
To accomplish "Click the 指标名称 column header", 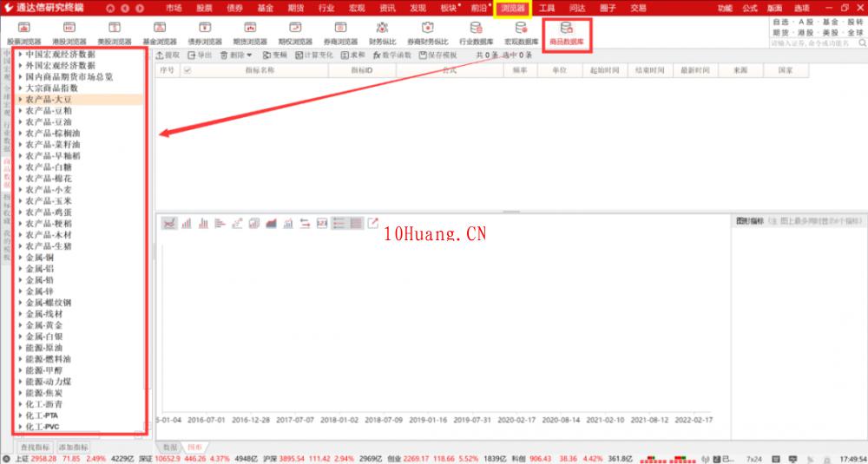I will click(x=260, y=70).
